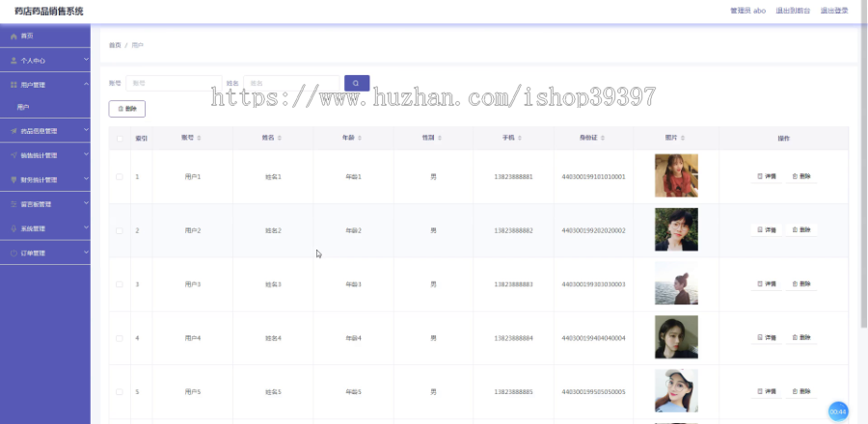Viewport: 868px width, 424px height.
Task: Open the photo thumbnail of 用户5
Action: pos(676,391)
